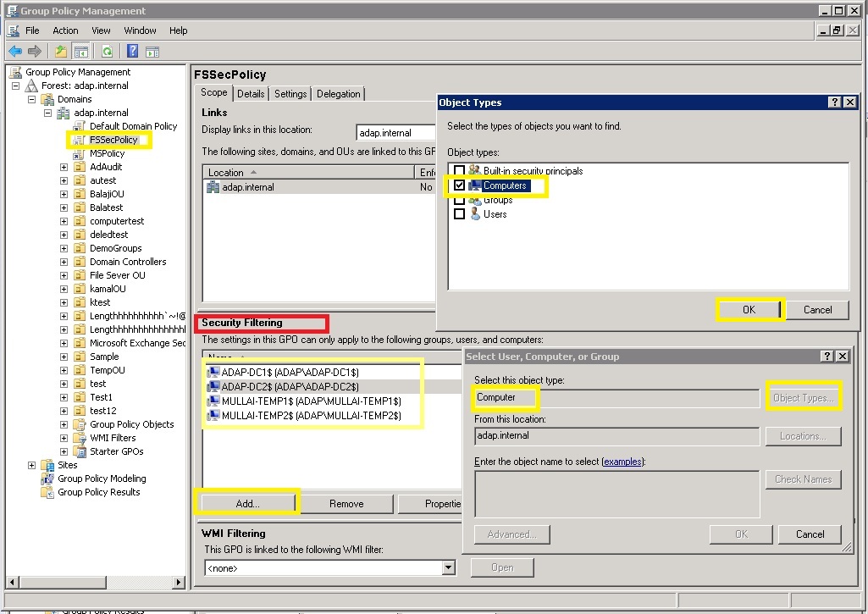Switch to the Delegation tab

338,93
